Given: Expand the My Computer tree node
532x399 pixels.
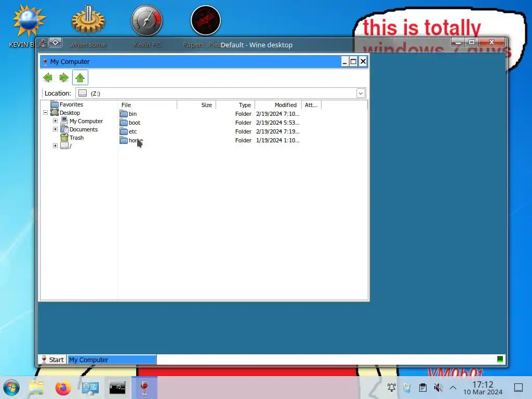Looking at the screenshot, I should [55, 121].
